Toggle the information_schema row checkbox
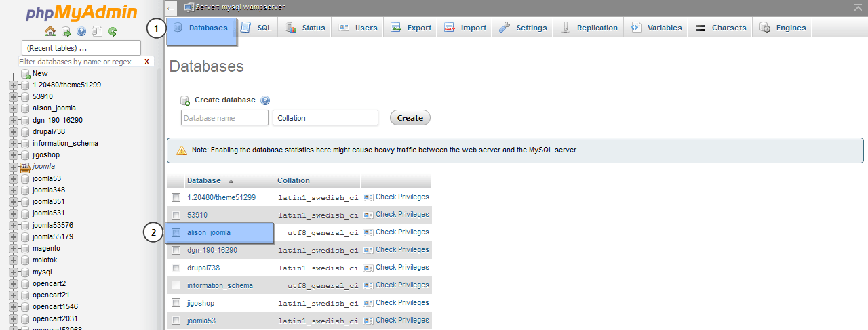Viewport: 868px width, 330px height. (176, 285)
